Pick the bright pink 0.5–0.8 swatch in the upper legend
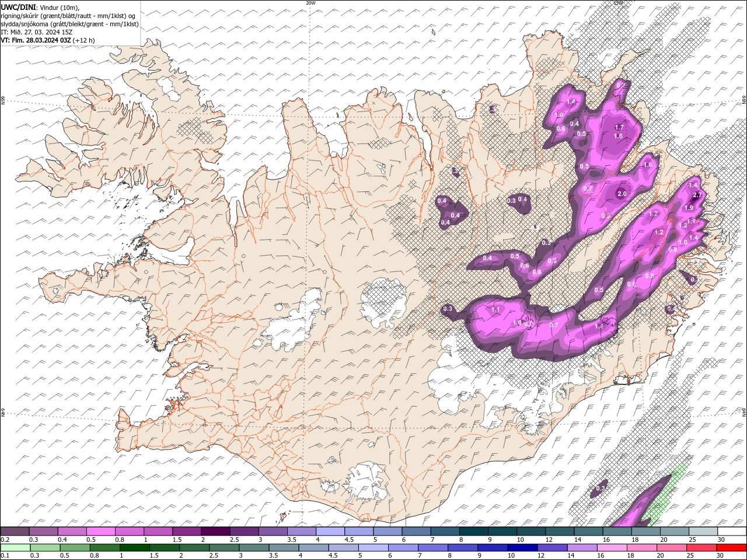The height and width of the screenshot is (560, 747). [x=100, y=531]
